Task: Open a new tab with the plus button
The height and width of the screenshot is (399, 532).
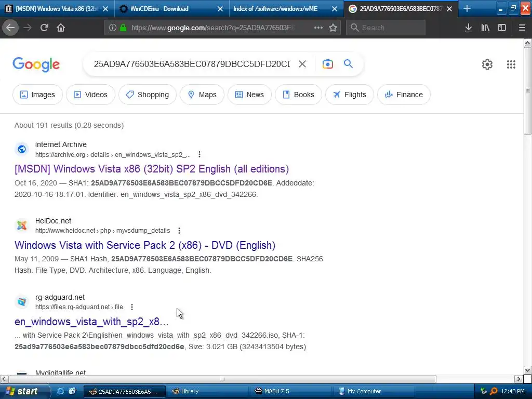Action: 467,8
